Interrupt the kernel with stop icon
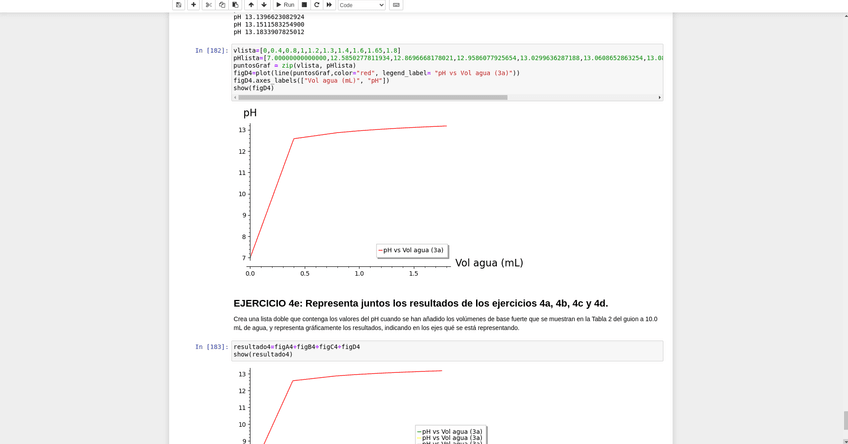The height and width of the screenshot is (444, 848). click(x=304, y=5)
